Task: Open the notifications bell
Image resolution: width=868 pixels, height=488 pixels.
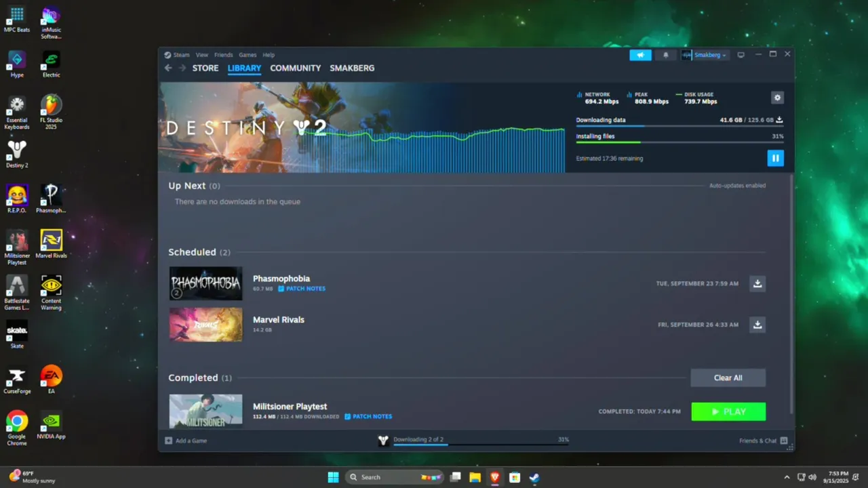Action: tap(665, 55)
